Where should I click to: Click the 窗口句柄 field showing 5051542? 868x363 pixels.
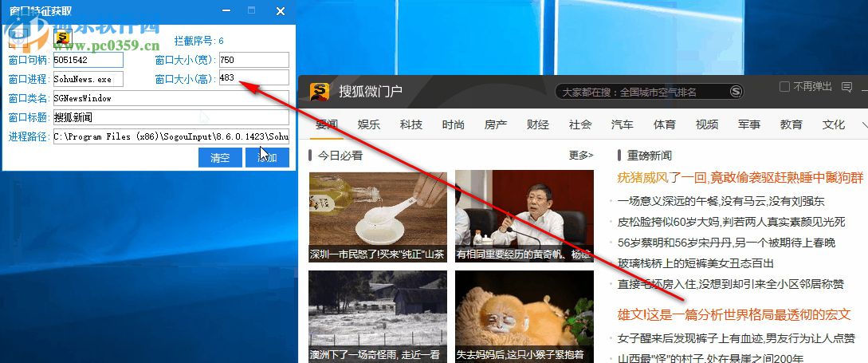point(88,60)
